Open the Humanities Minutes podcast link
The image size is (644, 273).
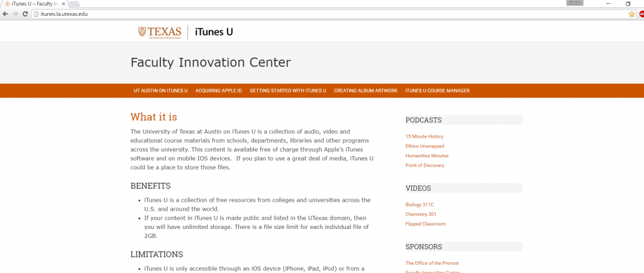tap(427, 156)
